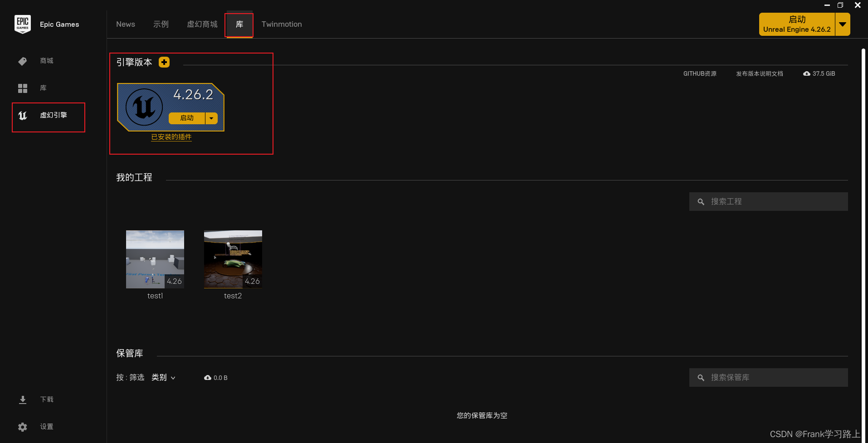Open the 设置 gear icon
The width and height of the screenshot is (868, 443).
pos(23,427)
